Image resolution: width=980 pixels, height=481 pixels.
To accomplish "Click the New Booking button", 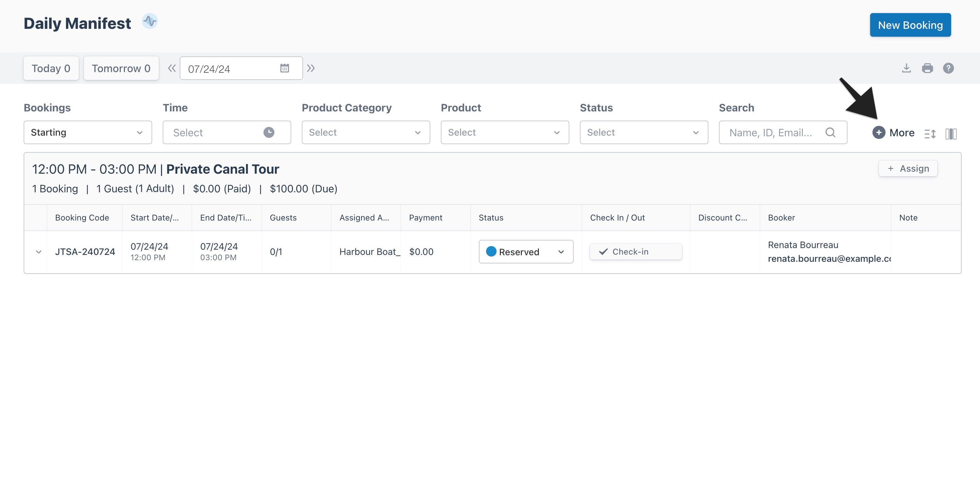I will (910, 25).
